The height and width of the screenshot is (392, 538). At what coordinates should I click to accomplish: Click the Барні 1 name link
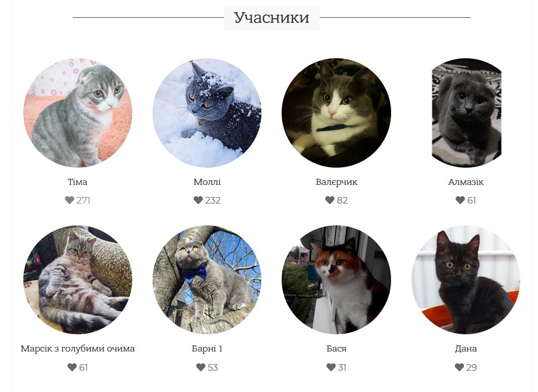[x=207, y=349]
